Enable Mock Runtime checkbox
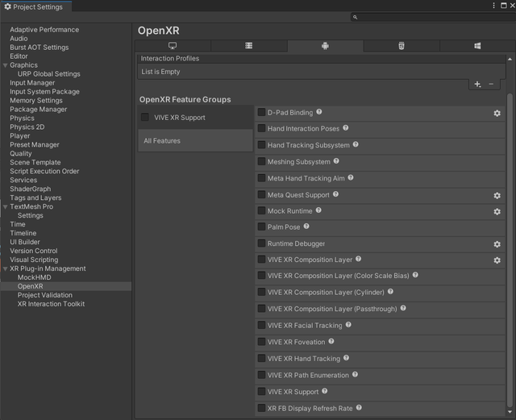The image size is (516, 420). (x=261, y=210)
